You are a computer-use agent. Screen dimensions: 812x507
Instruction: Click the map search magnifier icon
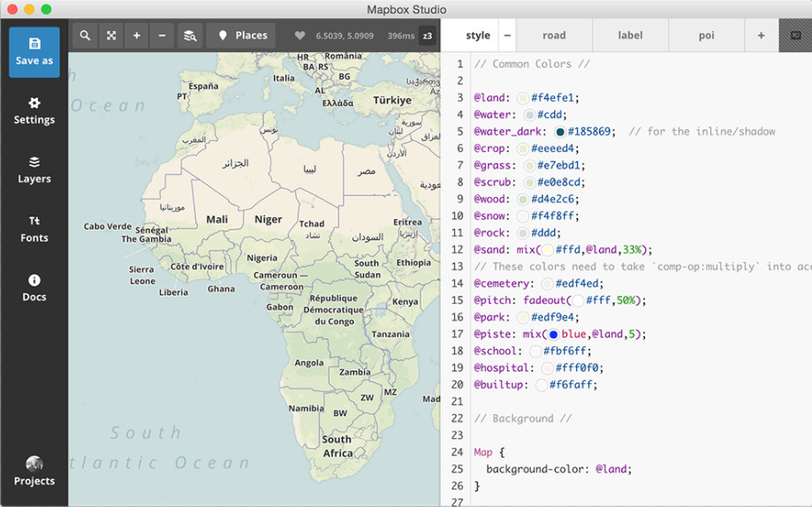click(x=85, y=35)
